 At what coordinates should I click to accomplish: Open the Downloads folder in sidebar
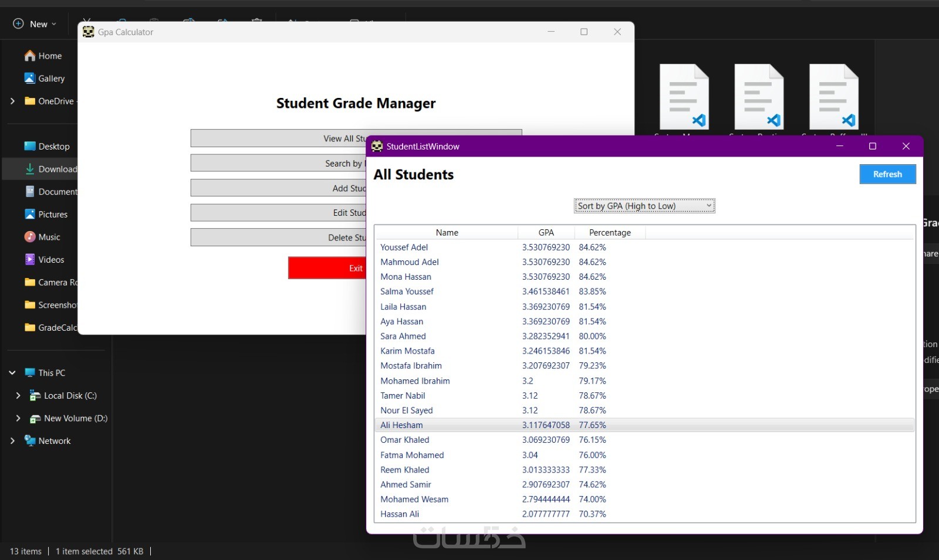click(x=50, y=169)
